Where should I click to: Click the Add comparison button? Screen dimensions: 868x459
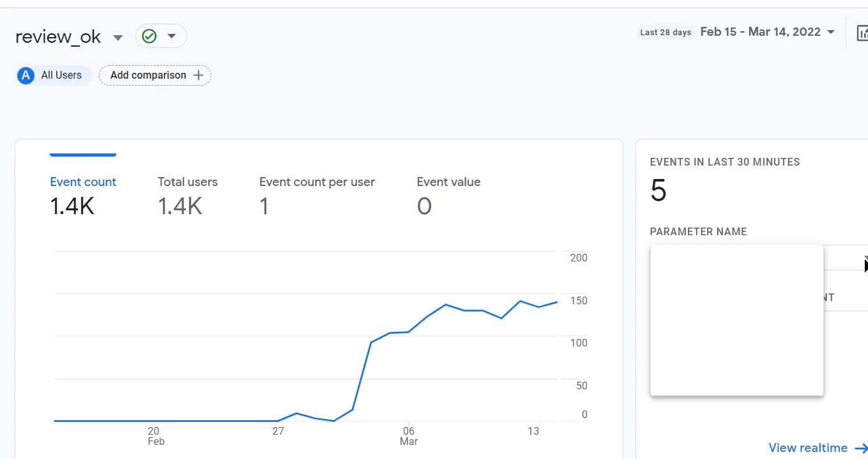point(155,75)
